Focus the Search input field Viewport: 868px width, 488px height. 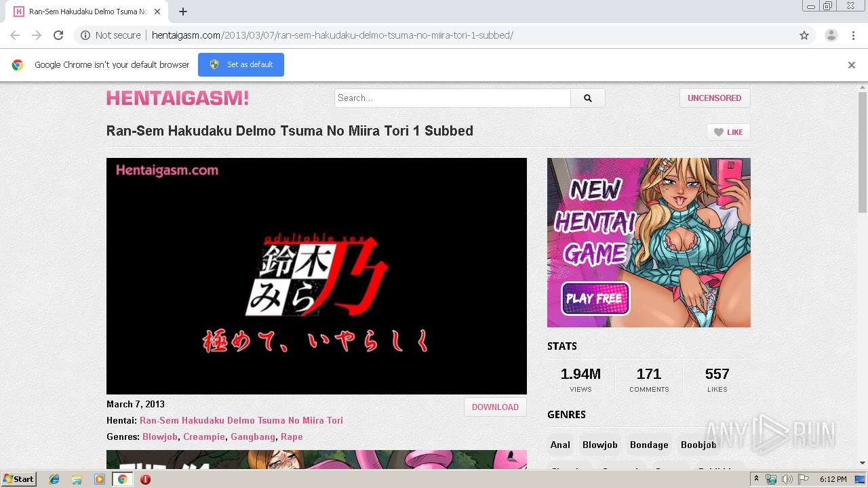(452, 98)
